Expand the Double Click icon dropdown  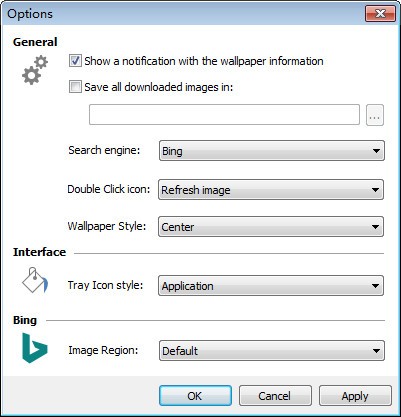[271, 190]
